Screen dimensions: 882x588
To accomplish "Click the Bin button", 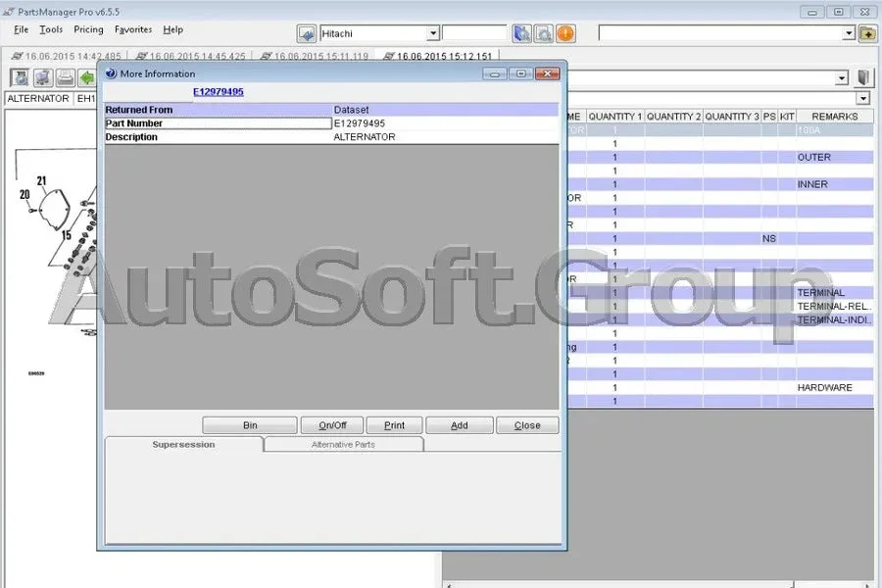I will tap(250, 425).
